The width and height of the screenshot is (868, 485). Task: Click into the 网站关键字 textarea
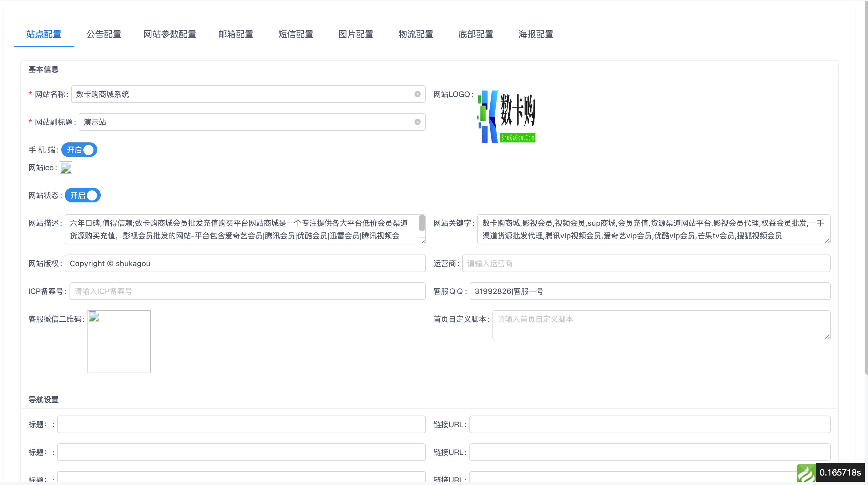tap(654, 229)
